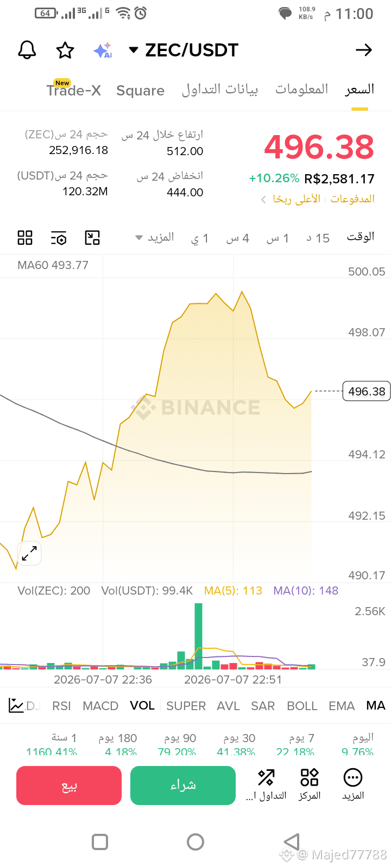Screen dimensions: 391x868
Task: Tap the forward arrow at top right
Action: (364, 50)
